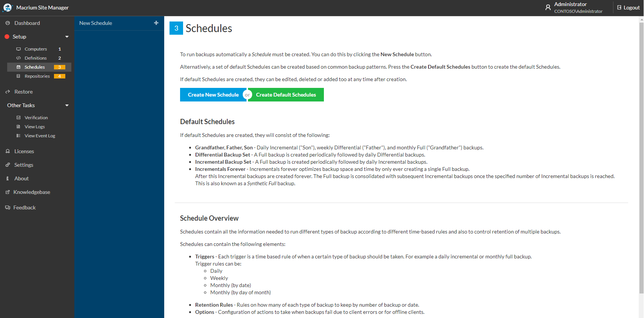Click the Repositories icon in the sidebar
This screenshot has width=644, height=318.
(18, 76)
